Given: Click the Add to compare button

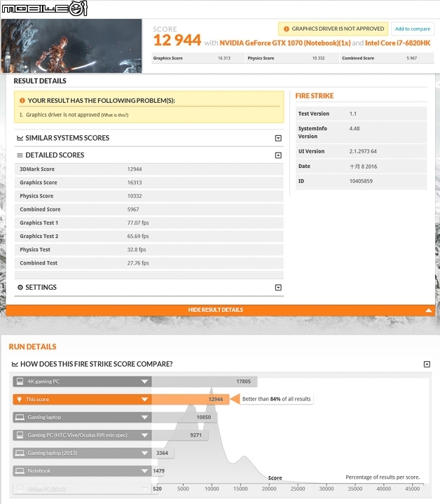Looking at the screenshot, I should pyautogui.click(x=413, y=29).
